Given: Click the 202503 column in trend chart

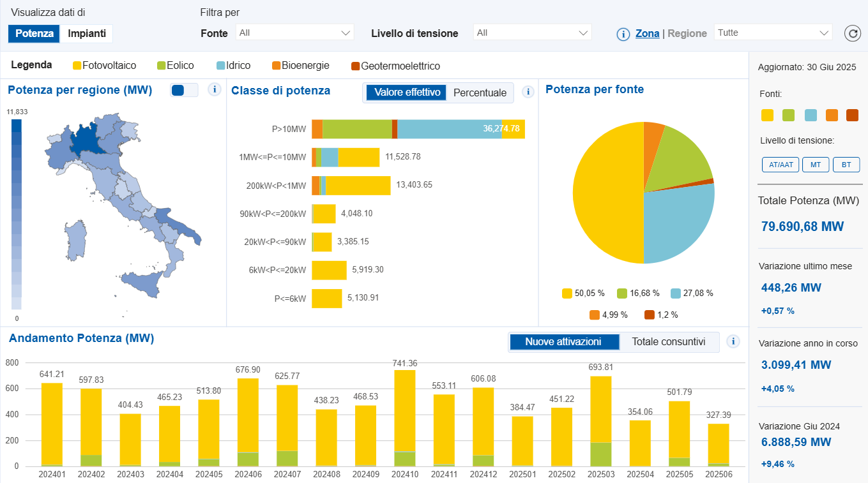Looking at the screenshot, I should [x=601, y=421].
